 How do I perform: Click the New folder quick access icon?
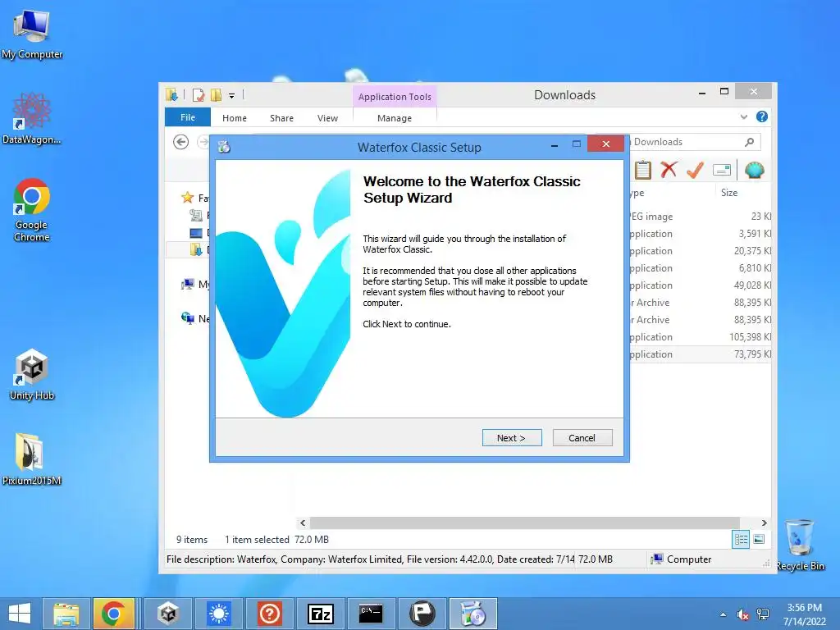pos(216,95)
